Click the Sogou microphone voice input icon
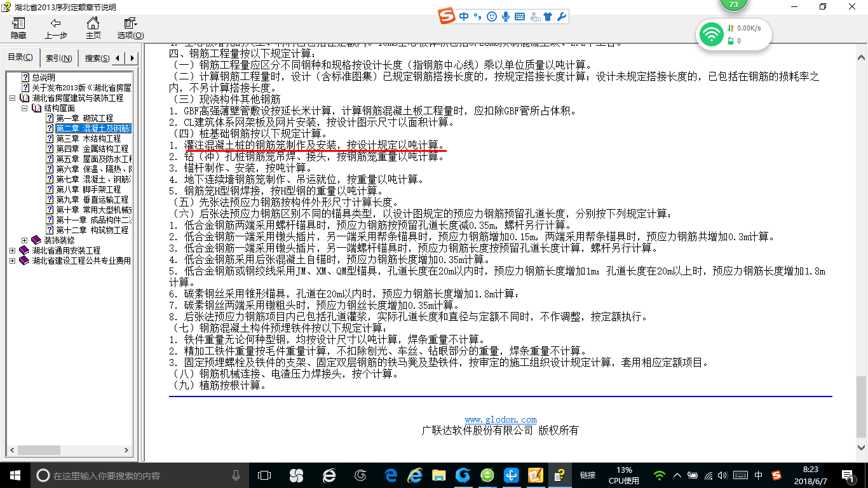 click(506, 17)
